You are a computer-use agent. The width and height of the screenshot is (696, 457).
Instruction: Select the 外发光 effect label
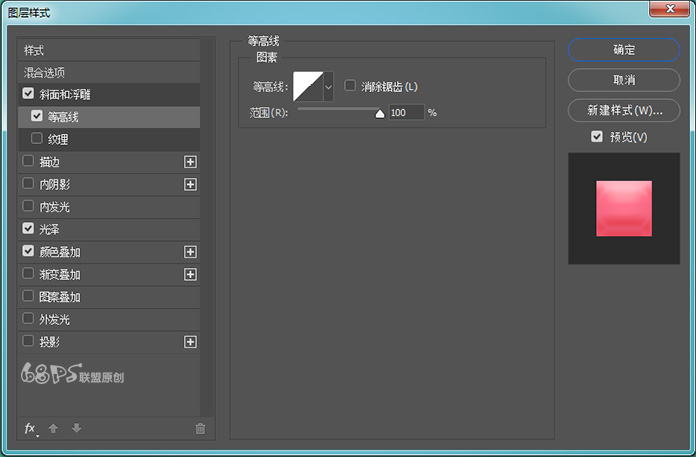click(x=55, y=319)
